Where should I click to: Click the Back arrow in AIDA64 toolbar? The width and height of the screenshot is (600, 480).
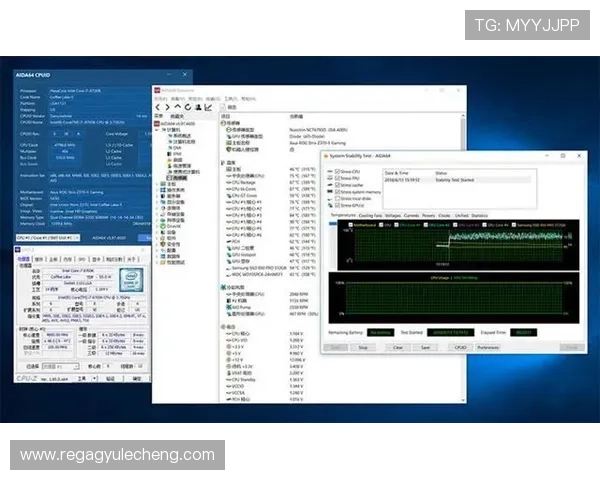click(158, 106)
